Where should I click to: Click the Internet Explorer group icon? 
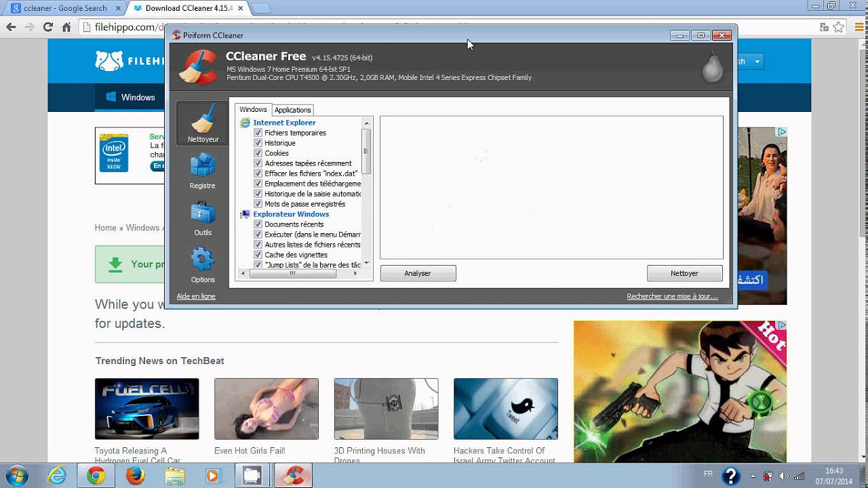[x=245, y=123]
